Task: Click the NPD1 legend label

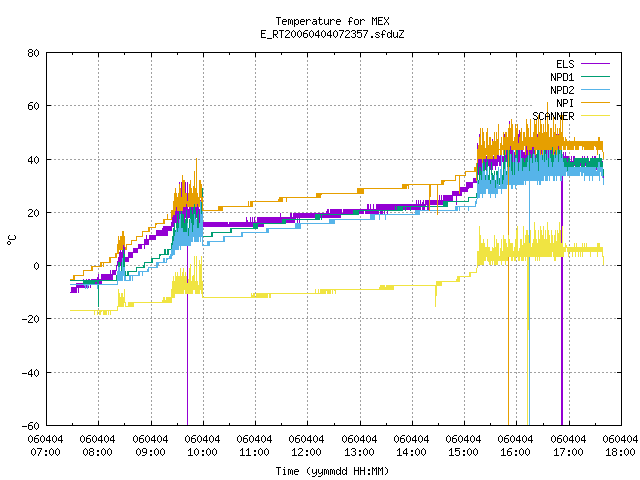Action: [x=562, y=77]
